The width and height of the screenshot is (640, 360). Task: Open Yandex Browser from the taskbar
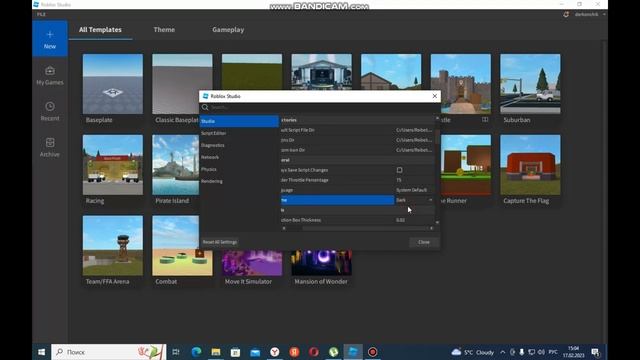tap(275, 352)
